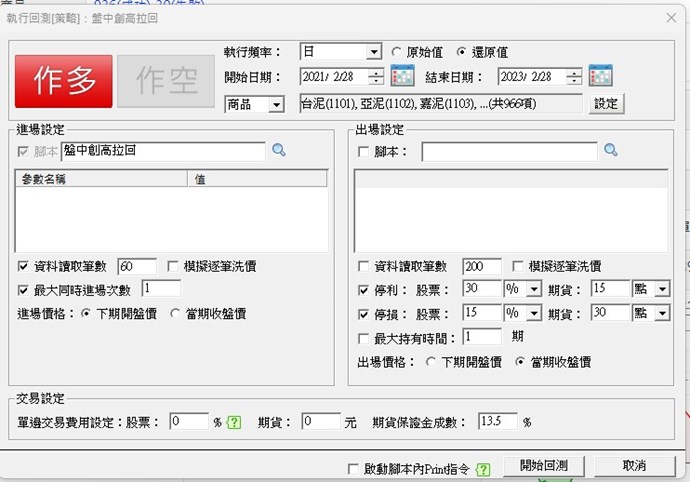Click the 取消 button
690x482 pixels.
click(633, 466)
